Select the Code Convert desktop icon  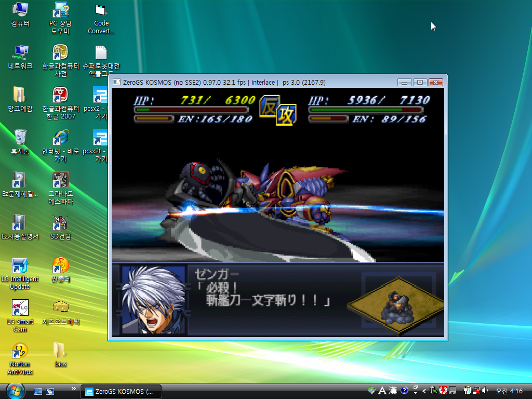tap(101, 18)
